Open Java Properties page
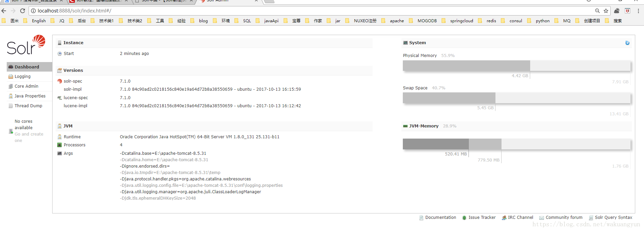 point(30,96)
